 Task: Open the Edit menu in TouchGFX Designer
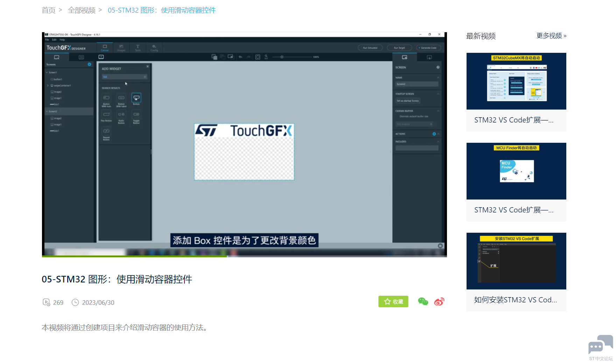coord(54,40)
